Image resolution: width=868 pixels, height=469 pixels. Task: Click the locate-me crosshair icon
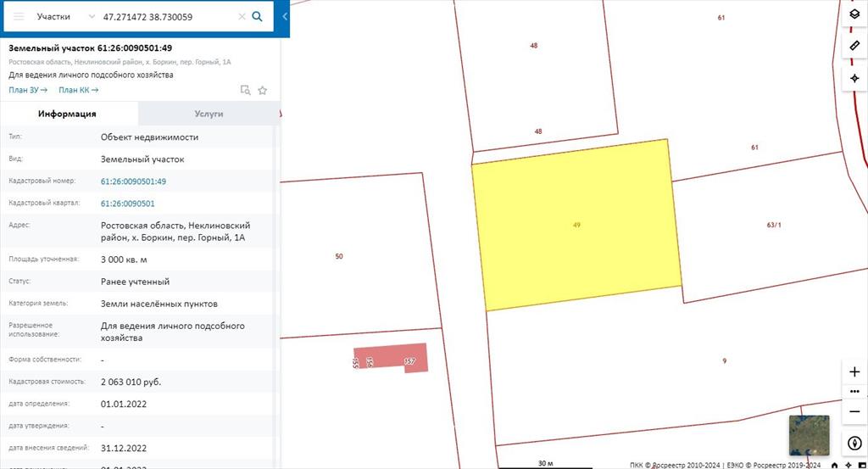pos(854,78)
